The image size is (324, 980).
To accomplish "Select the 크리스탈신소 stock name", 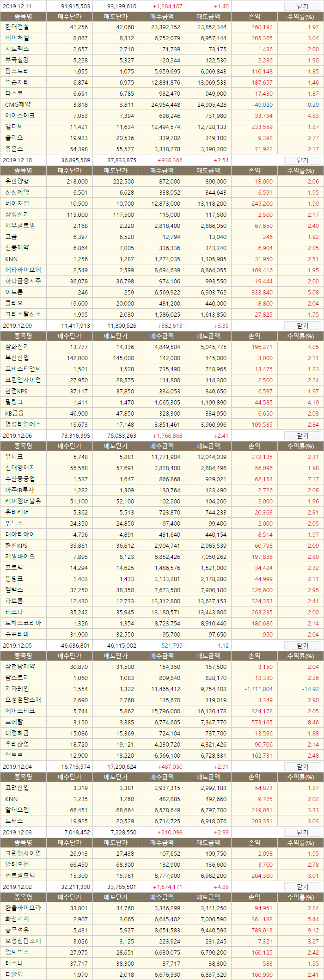I will [23, 314].
